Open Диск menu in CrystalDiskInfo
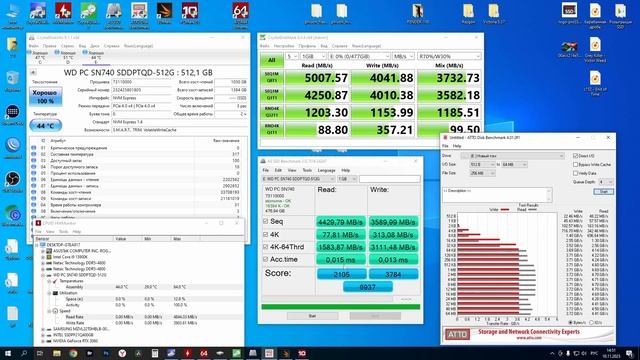Viewport: 640px width, 360px height. (x=95, y=46)
